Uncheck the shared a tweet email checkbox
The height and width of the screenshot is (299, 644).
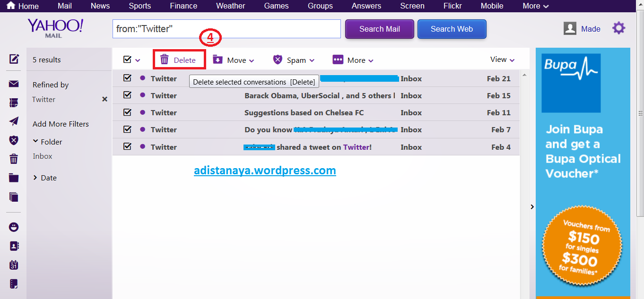127,146
